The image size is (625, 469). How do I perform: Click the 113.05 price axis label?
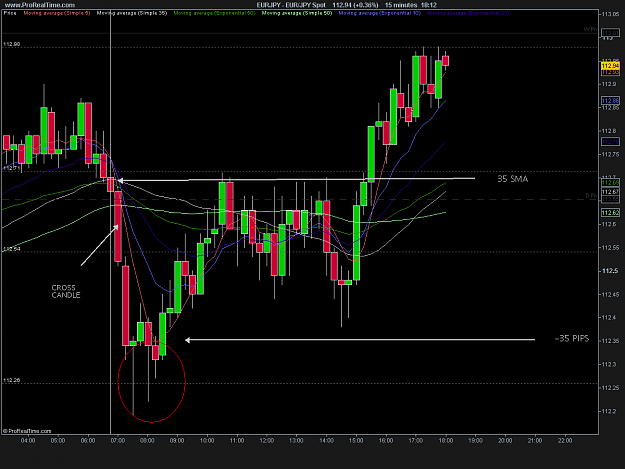click(611, 14)
